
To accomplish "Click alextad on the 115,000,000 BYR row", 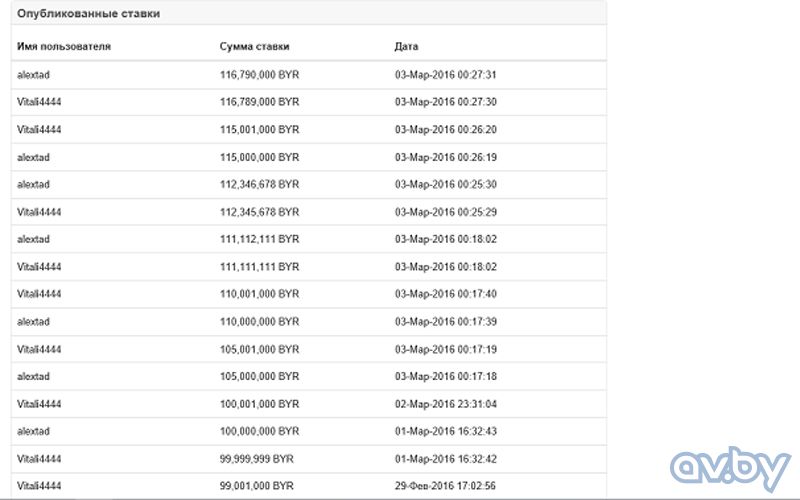I will coord(33,157).
